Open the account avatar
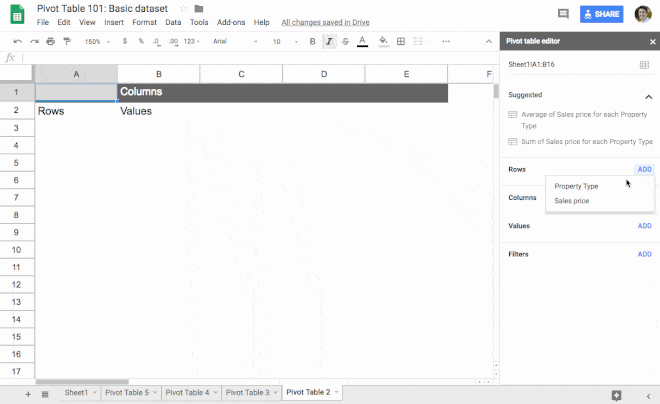The width and height of the screenshot is (660, 404). (x=643, y=14)
